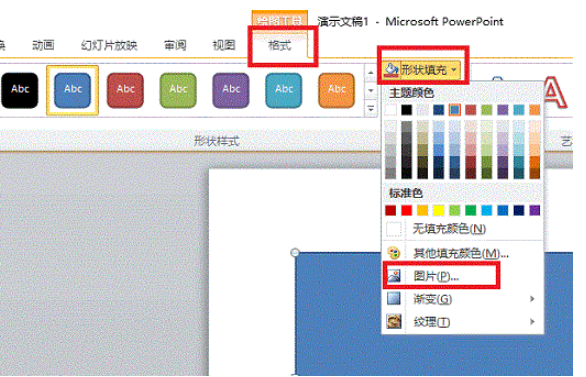Pick selected blue theme color swatch
This screenshot has width=586, height=377.
tap(455, 110)
